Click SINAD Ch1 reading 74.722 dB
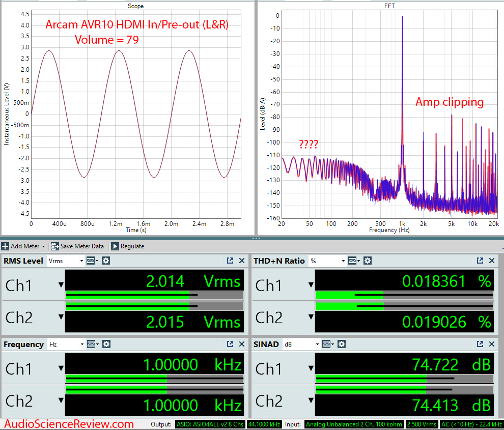Image resolution: width=504 pixels, height=430 pixels. 451,365
